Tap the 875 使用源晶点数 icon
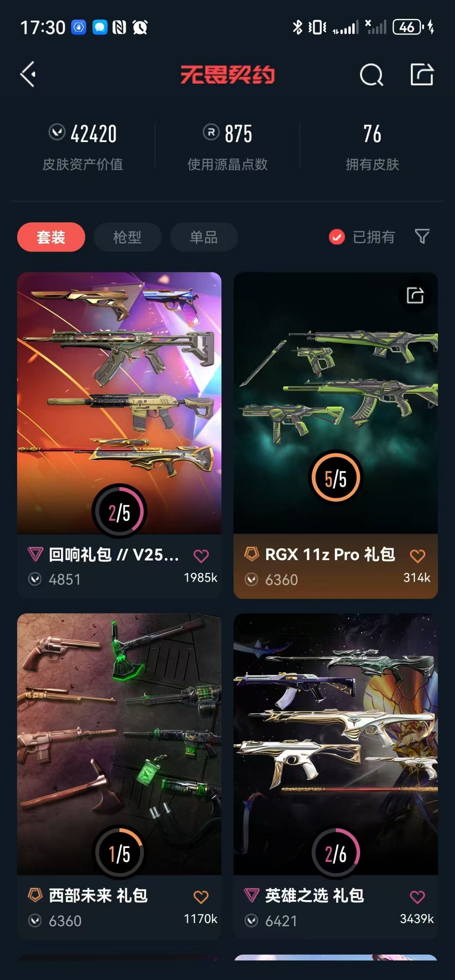This screenshot has height=980, width=455. point(211,132)
